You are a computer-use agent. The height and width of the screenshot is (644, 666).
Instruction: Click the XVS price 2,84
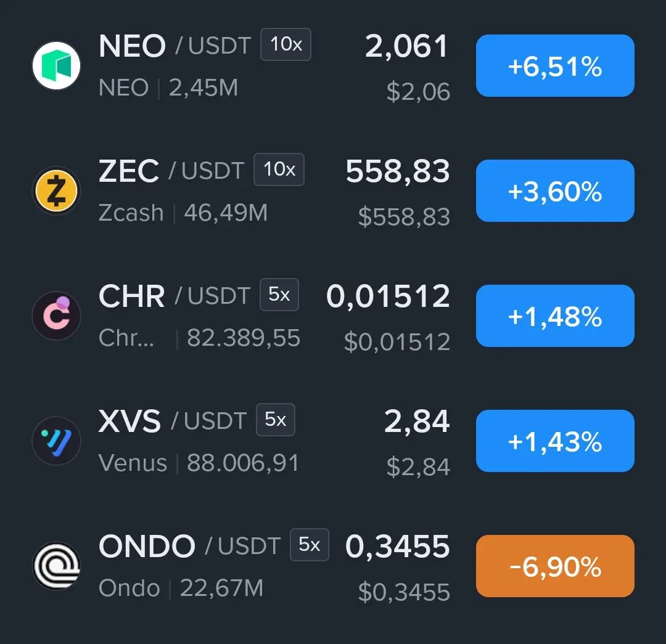coord(417,422)
